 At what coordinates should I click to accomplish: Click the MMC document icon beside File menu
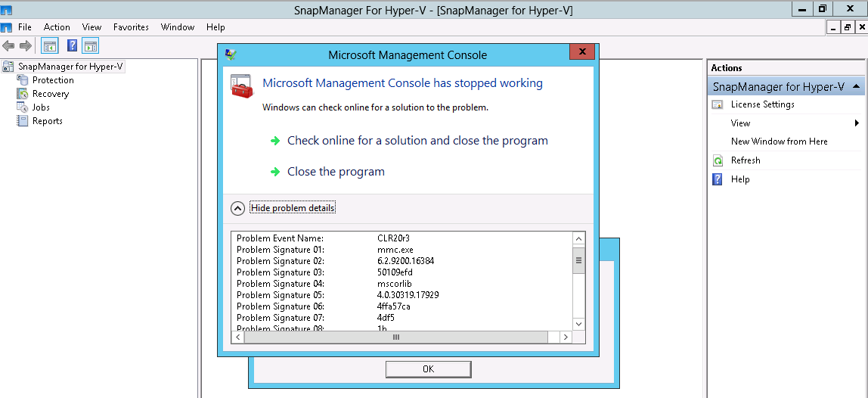coord(6,27)
